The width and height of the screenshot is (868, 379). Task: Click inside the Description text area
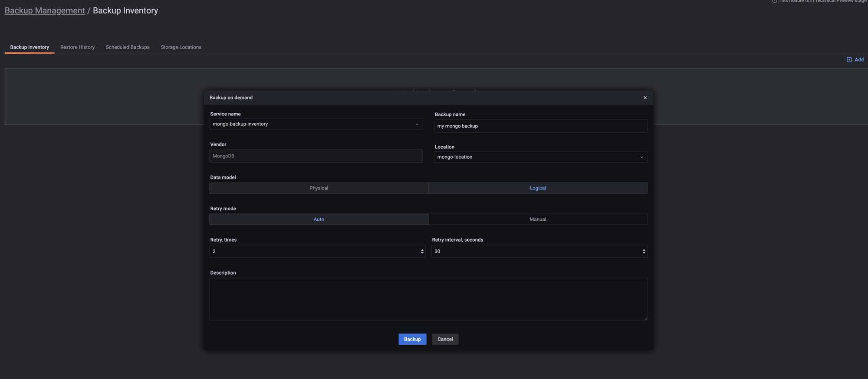(x=428, y=299)
